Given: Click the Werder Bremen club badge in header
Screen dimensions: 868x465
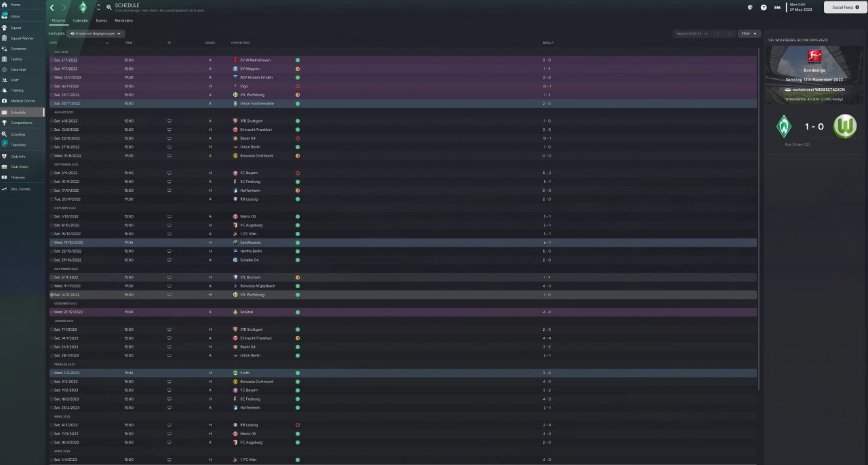Looking at the screenshot, I should click(x=83, y=7).
